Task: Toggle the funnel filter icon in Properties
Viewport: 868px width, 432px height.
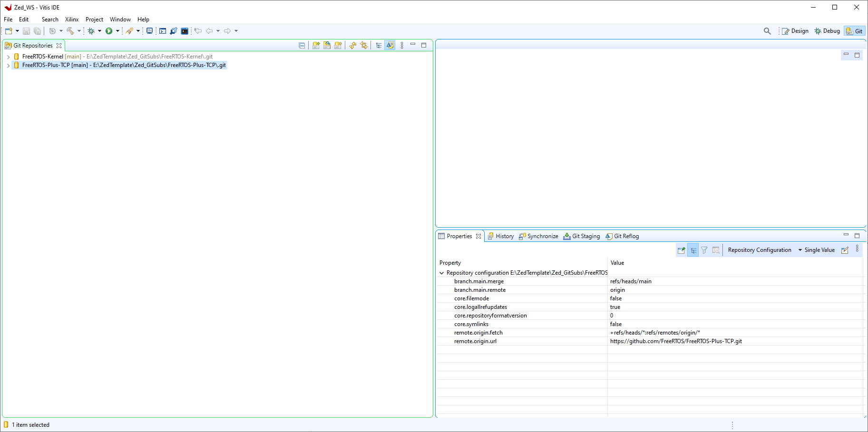Action: [x=704, y=250]
